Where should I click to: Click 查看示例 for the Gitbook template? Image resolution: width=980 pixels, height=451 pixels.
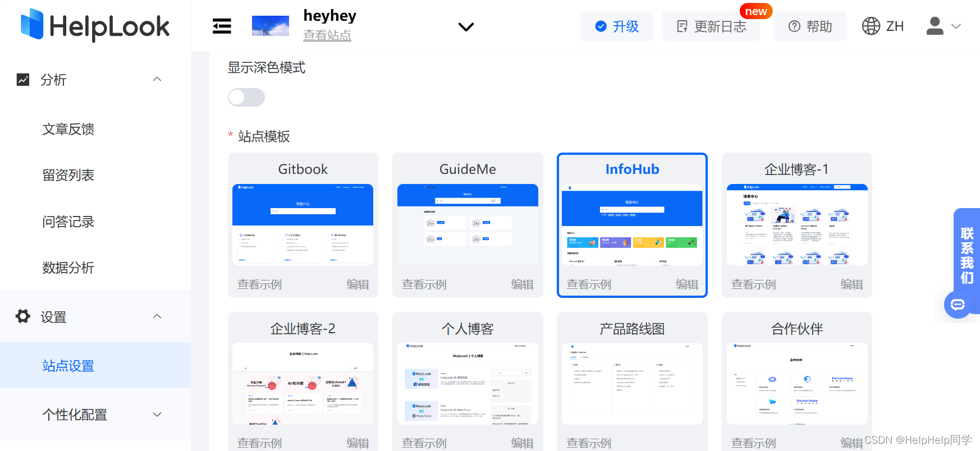tap(259, 284)
